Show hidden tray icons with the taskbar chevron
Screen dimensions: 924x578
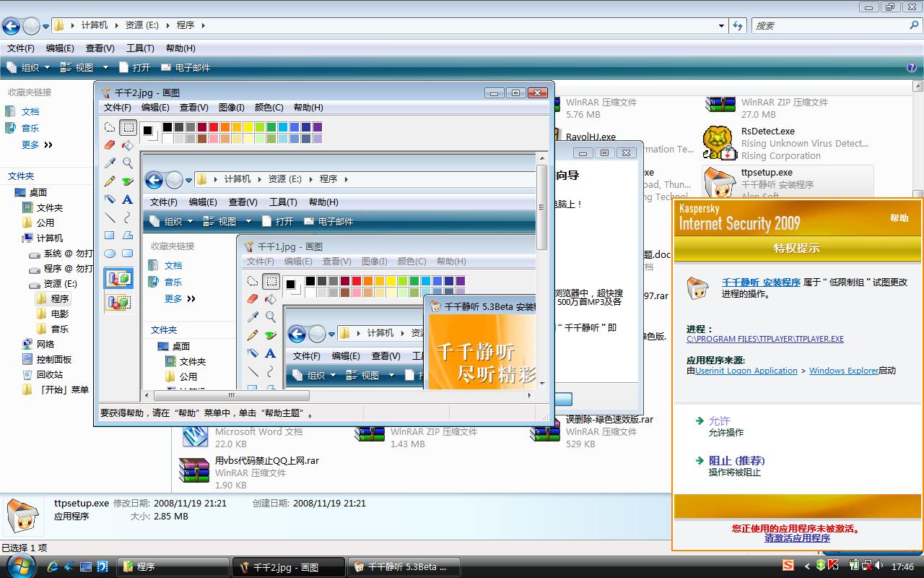pos(808,566)
